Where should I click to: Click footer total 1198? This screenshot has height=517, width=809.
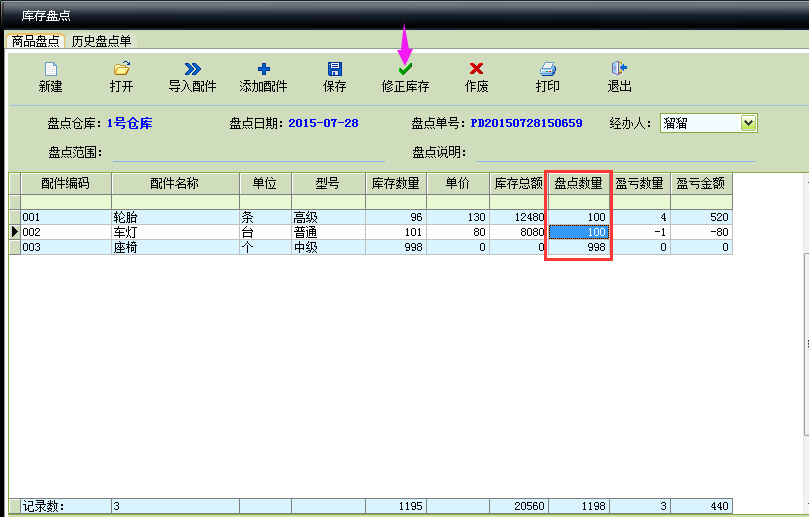(578, 506)
